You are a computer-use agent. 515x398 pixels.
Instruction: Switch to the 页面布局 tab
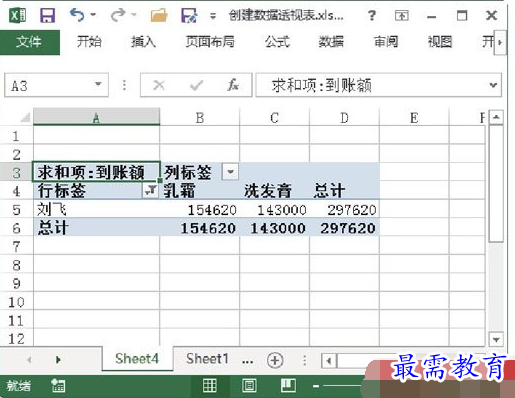pyautogui.click(x=210, y=42)
